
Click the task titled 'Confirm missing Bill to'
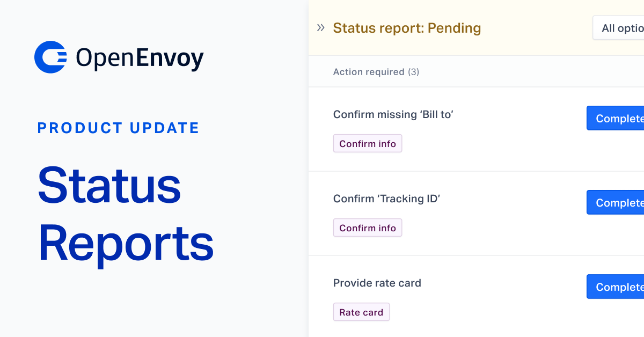[393, 114]
